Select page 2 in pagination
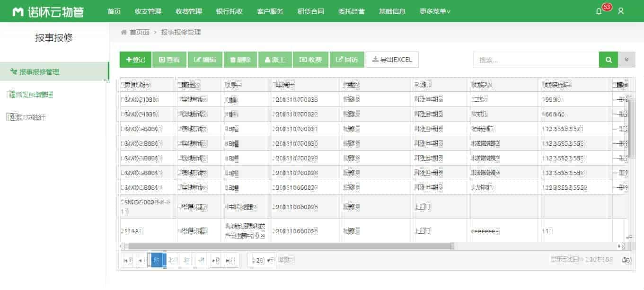Image resolution: width=644 pixels, height=290 pixels. click(x=173, y=260)
